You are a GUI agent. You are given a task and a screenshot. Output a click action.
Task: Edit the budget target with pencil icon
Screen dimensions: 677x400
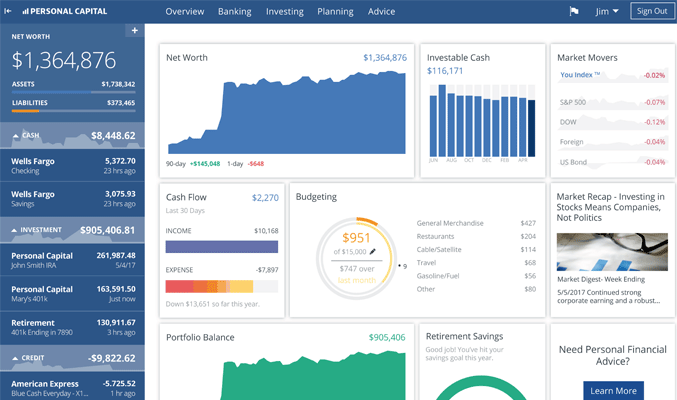pyautogui.click(x=372, y=253)
